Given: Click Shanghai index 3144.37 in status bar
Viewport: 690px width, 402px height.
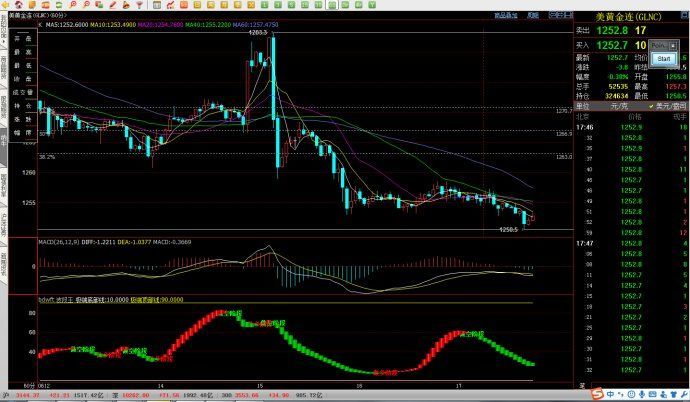Looking at the screenshot, I should coord(28,395).
